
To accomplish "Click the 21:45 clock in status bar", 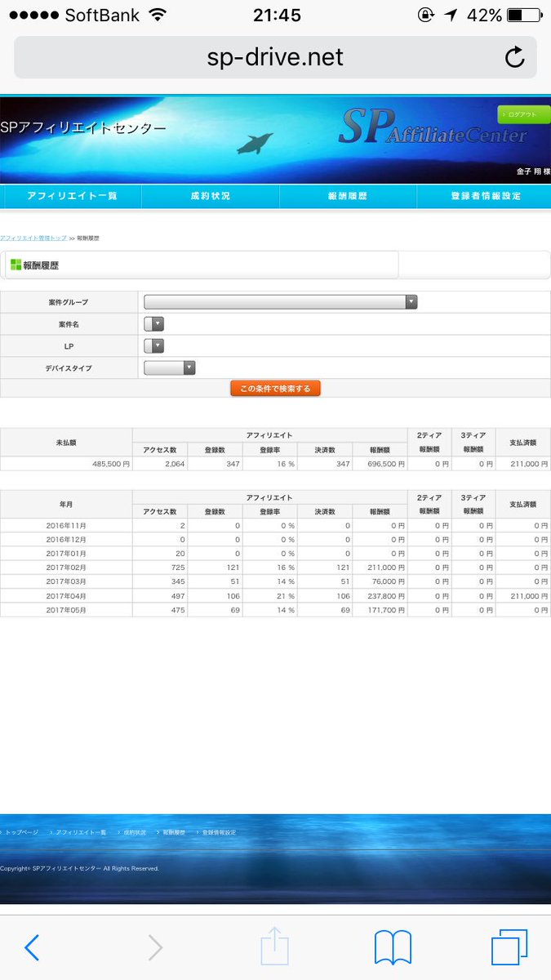I will 277,16.
